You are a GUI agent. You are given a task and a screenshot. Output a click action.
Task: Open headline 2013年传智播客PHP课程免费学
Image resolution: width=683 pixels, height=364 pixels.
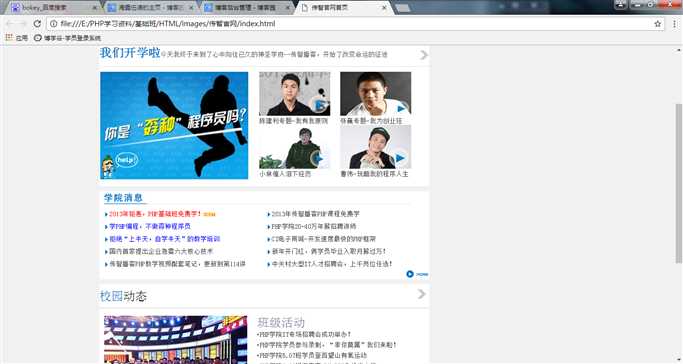[x=315, y=214]
